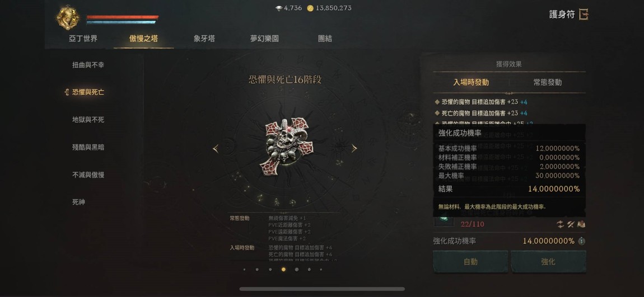Select 地獄與不死 in the left list

[x=88, y=120]
